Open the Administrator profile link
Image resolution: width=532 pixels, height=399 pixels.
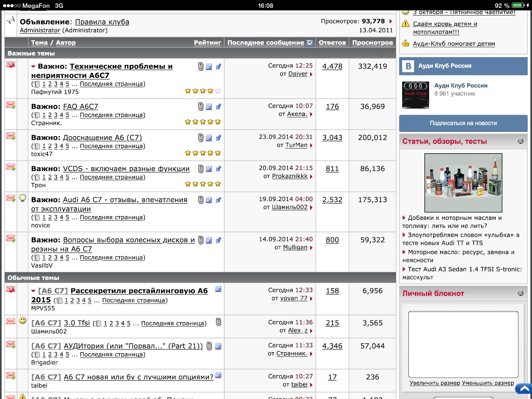click(39, 30)
